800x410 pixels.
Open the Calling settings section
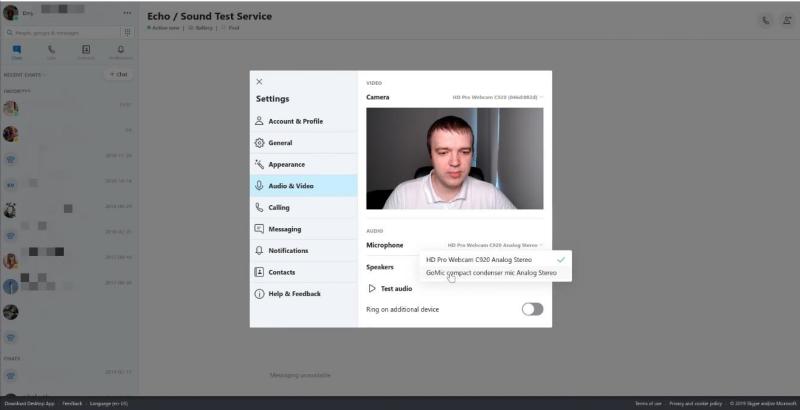click(304, 208)
